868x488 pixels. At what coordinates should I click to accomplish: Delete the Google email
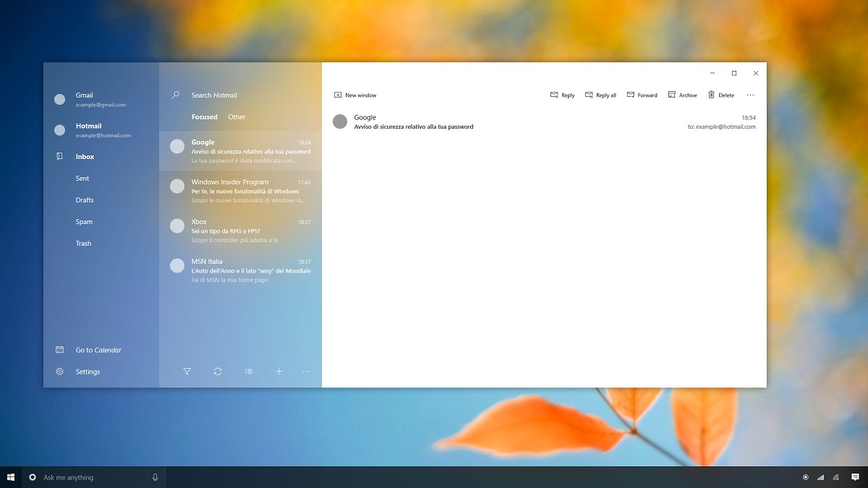click(x=720, y=95)
